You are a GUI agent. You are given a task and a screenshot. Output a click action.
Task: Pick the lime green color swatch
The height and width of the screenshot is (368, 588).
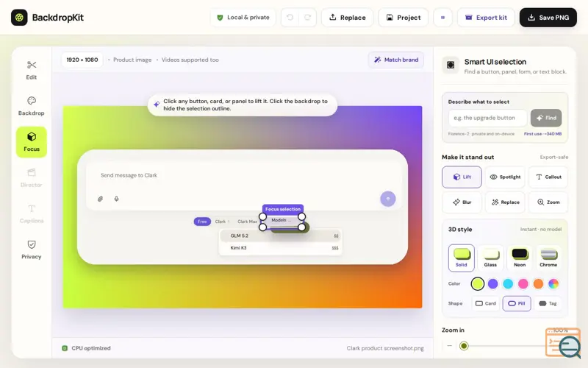pos(477,284)
